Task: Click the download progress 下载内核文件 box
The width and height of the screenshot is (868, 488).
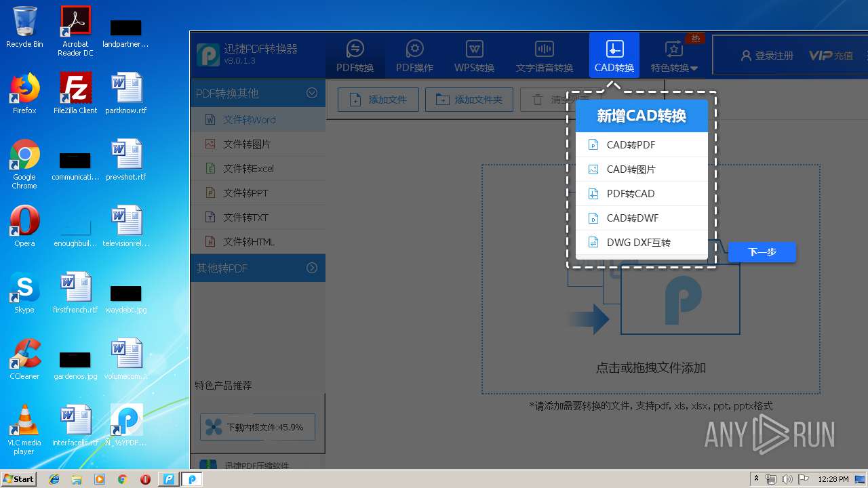Action: pyautogui.click(x=258, y=427)
